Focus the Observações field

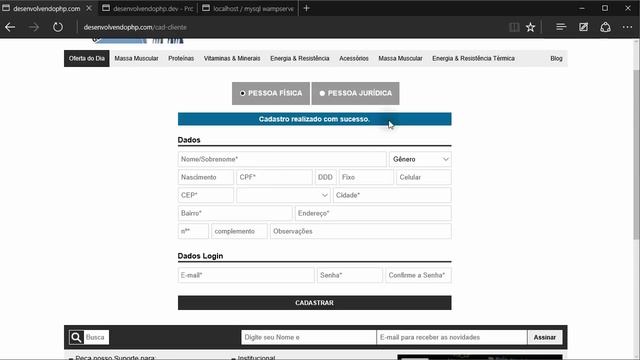click(361, 231)
